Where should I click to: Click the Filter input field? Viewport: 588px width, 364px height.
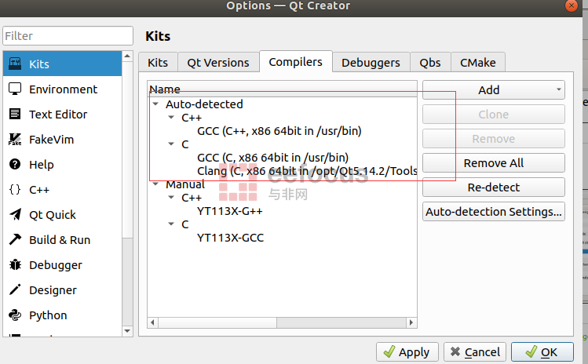[68, 36]
